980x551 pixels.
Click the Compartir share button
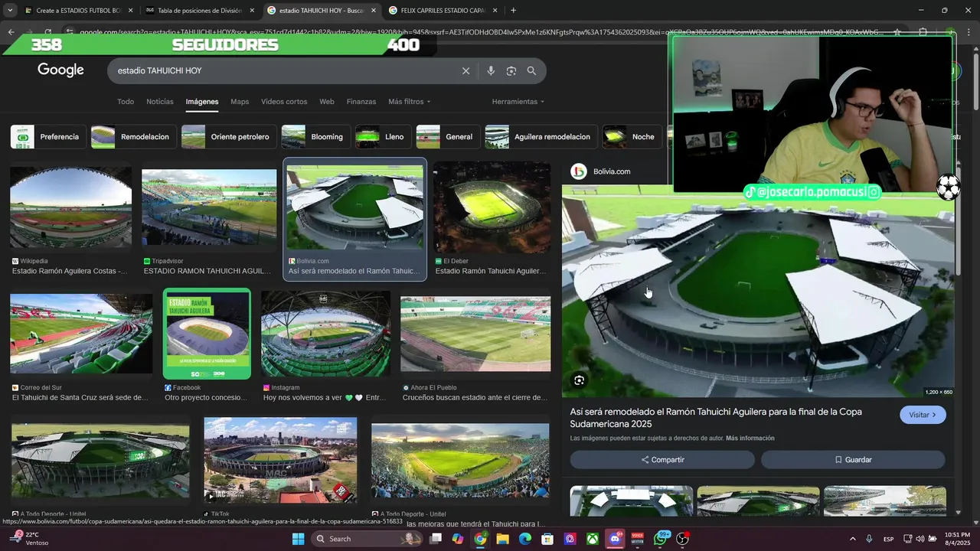pyautogui.click(x=662, y=460)
